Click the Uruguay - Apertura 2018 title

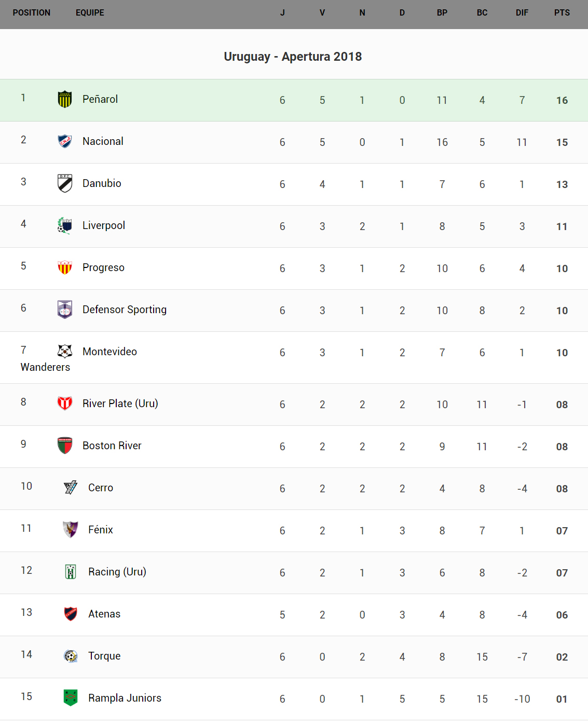click(293, 57)
